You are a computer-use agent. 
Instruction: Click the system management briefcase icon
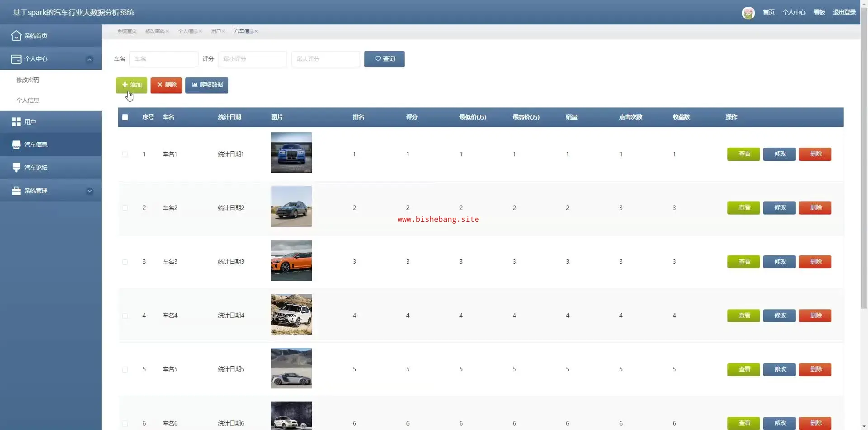click(x=16, y=191)
